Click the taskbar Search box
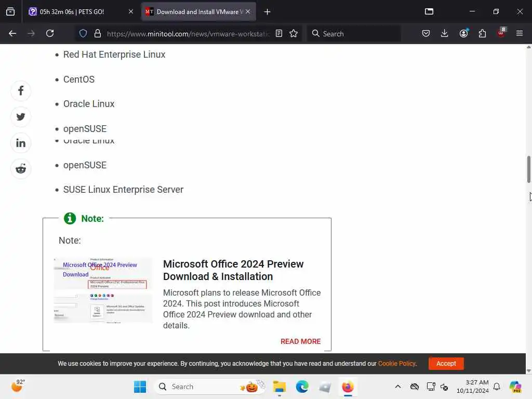Screen dimensions: 532x399 click(x=210, y=387)
